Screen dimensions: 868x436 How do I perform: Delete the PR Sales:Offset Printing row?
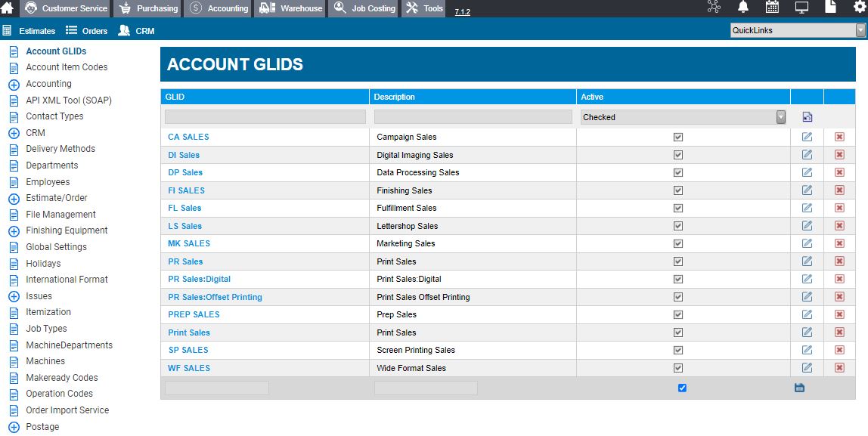pyautogui.click(x=839, y=296)
